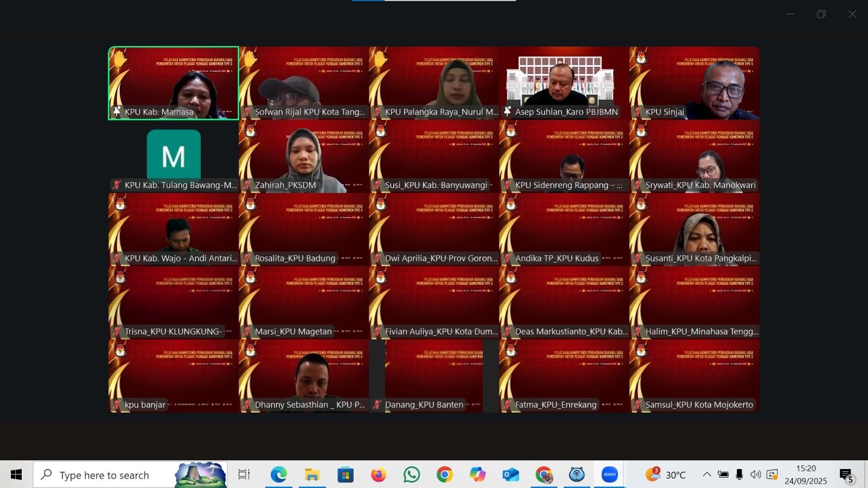Image resolution: width=868 pixels, height=488 pixels.
Task: Click raised hand icon on KPU Kab. Mamasa tile
Action: (x=119, y=58)
